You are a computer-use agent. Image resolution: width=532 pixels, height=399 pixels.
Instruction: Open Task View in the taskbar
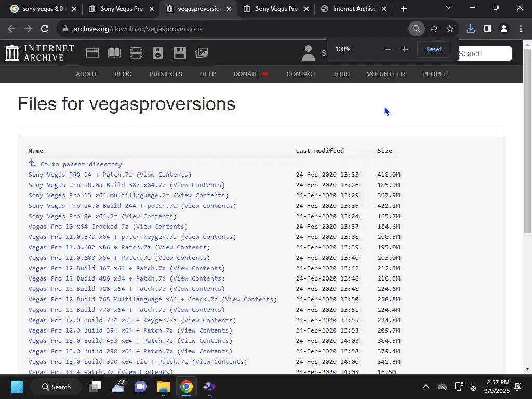point(96,387)
